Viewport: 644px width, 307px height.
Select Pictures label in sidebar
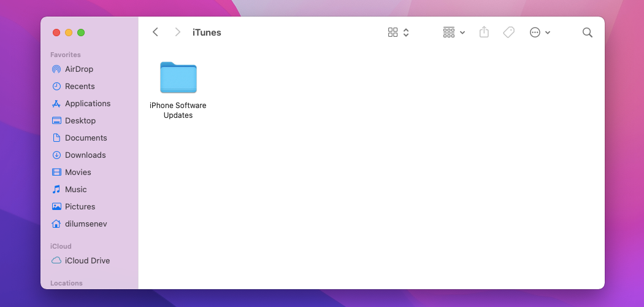pos(80,207)
